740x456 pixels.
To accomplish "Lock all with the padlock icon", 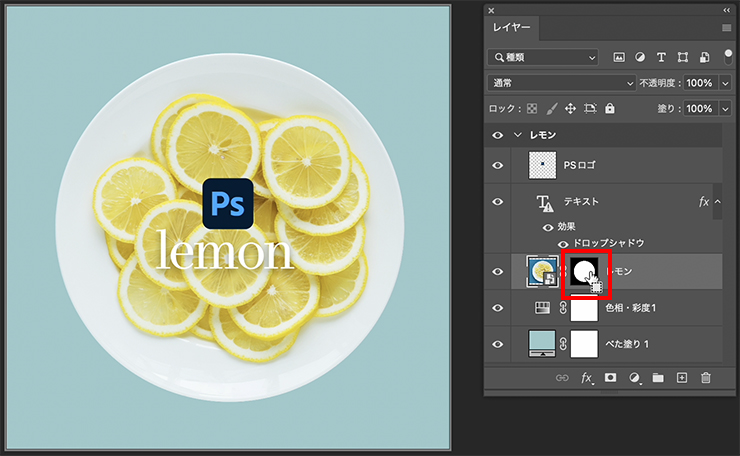I will pyautogui.click(x=610, y=108).
